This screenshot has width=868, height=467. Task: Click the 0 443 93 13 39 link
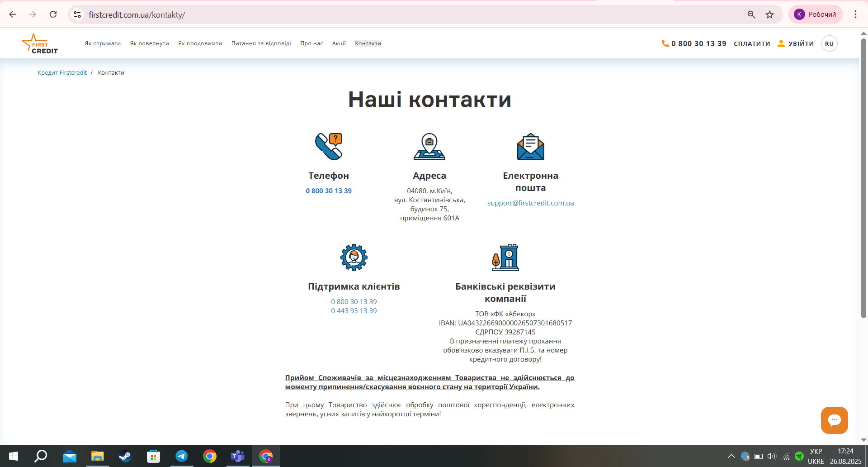click(x=354, y=311)
